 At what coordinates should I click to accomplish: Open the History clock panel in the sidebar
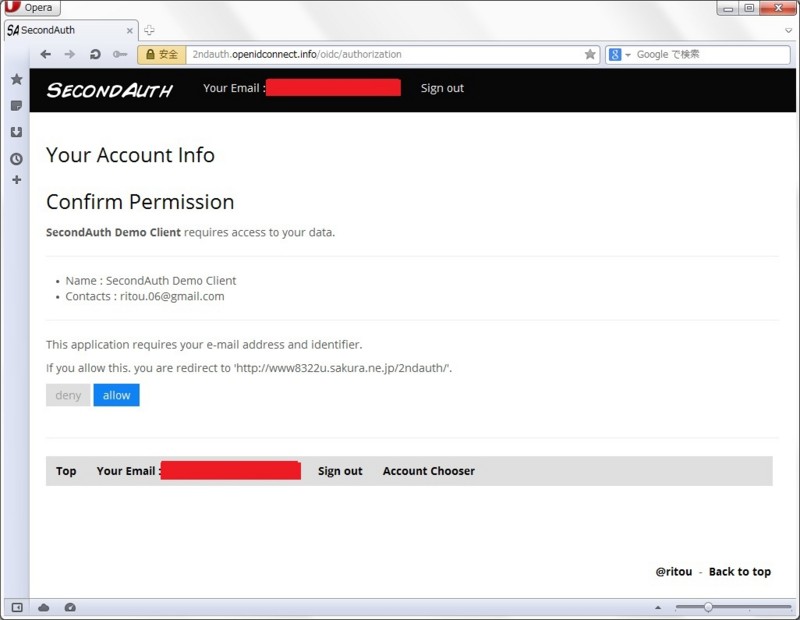[x=16, y=159]
